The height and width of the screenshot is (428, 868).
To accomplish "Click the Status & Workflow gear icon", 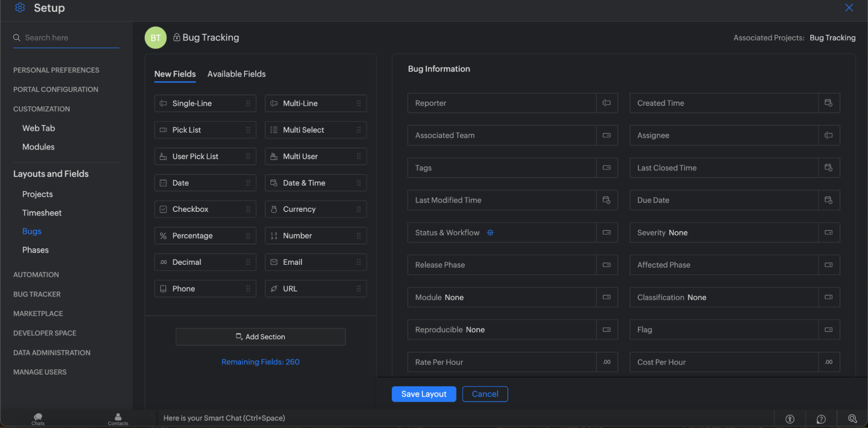I will [x=490, y=233].
